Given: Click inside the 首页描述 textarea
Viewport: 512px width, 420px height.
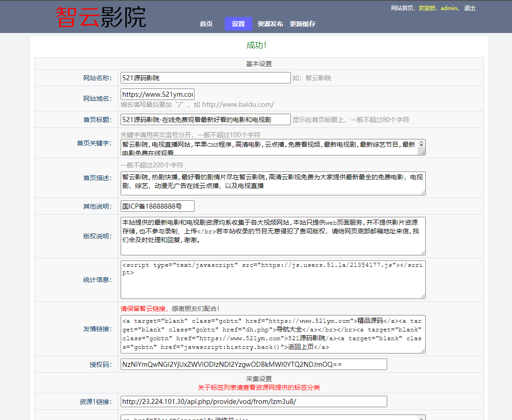Looking at the screenshot, I should tap(273, 183).
